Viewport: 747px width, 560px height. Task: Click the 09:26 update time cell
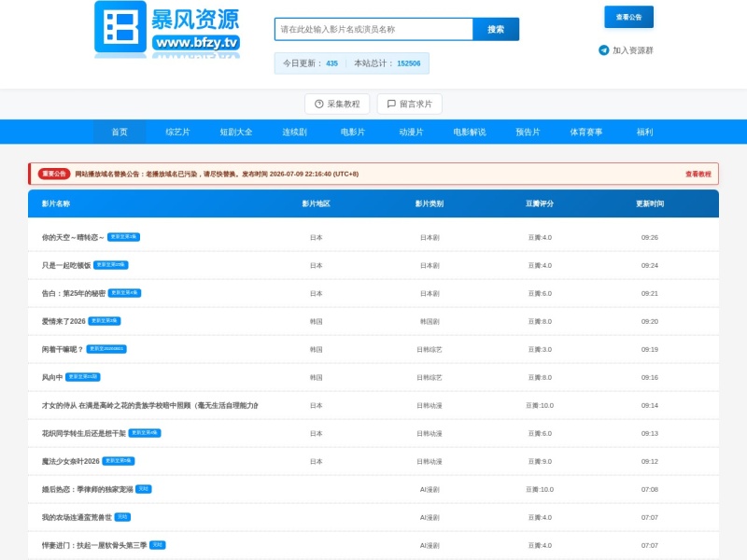tap(650, 238)
